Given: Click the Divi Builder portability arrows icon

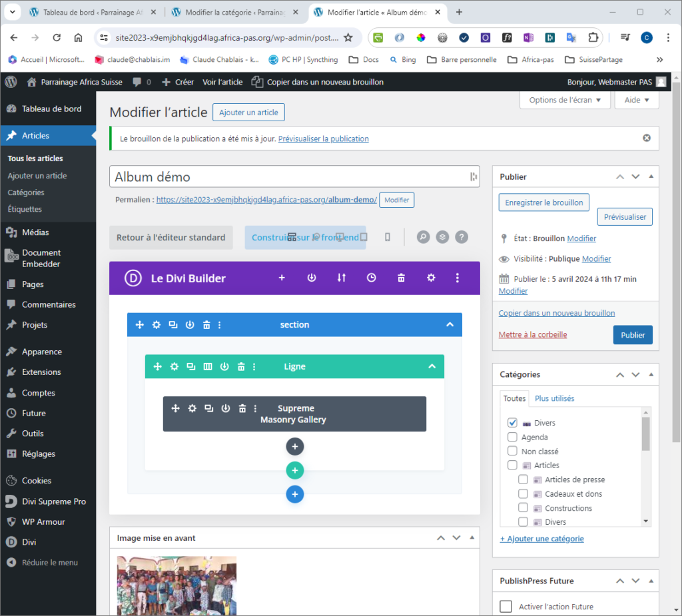Looking at the screenshot, I should [342, 278].
